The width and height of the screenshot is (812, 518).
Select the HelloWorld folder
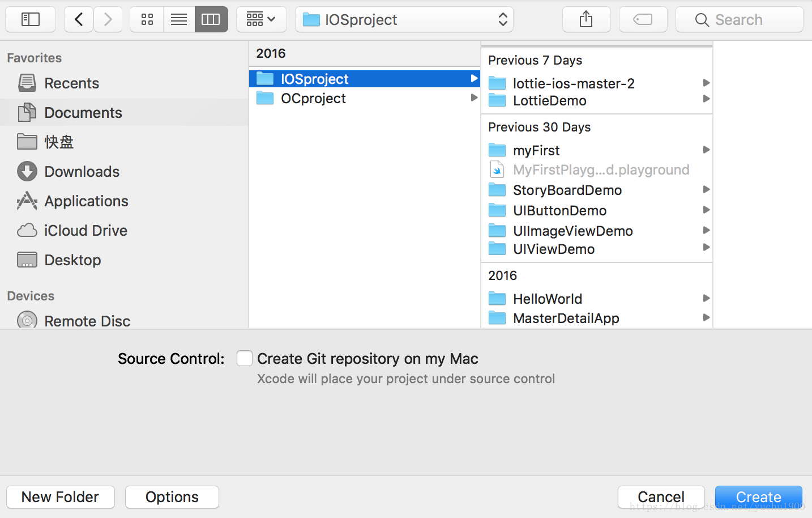[x=547, y=299]
